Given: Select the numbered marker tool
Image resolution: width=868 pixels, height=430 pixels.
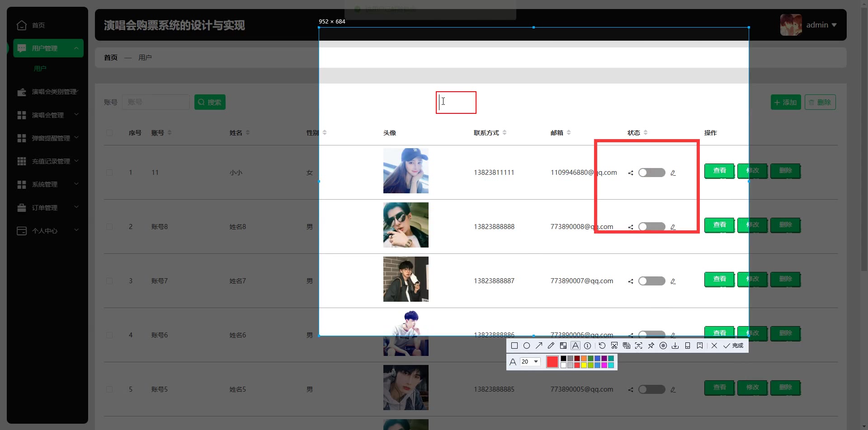Looking at the screenshot, I should (588, 346).
